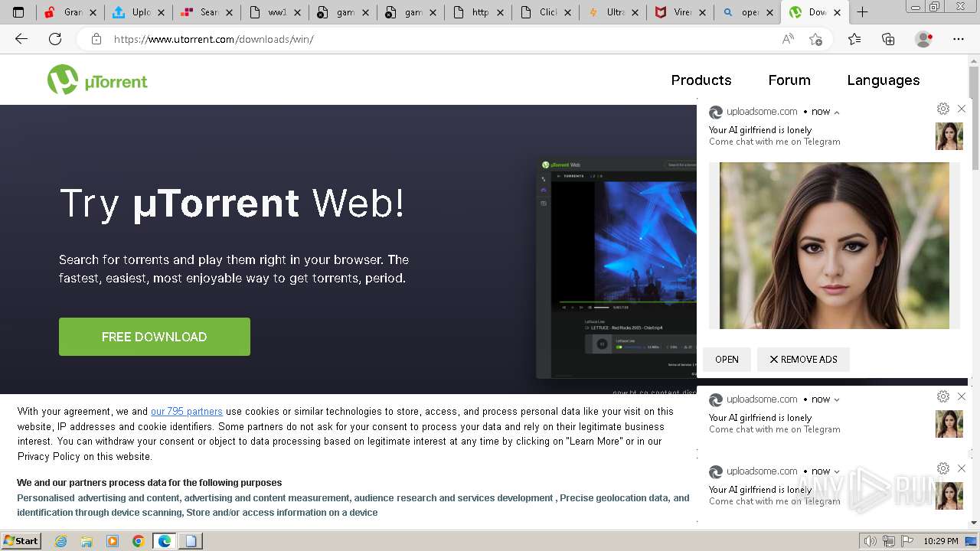Add this page to favorites star icon
The height and width of the screenshot is (551, 980).
tap(815, 39)
